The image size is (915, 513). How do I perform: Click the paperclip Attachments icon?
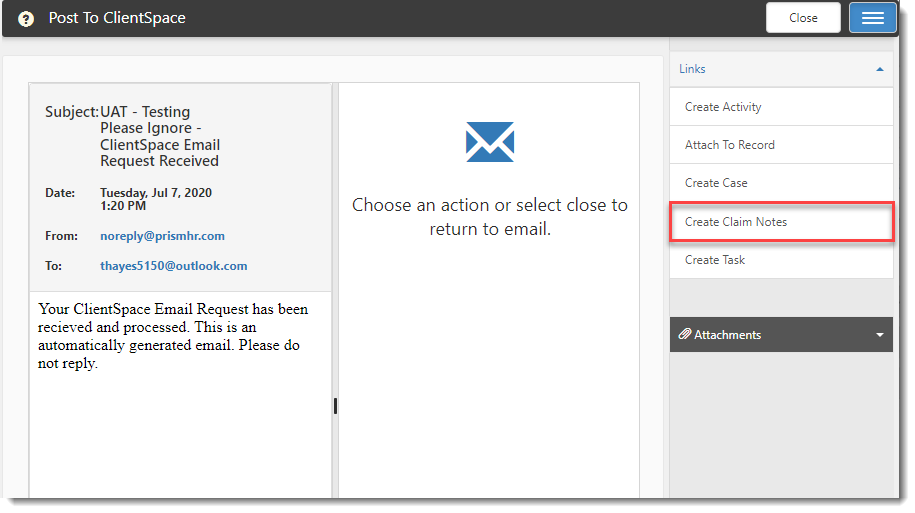684,334
